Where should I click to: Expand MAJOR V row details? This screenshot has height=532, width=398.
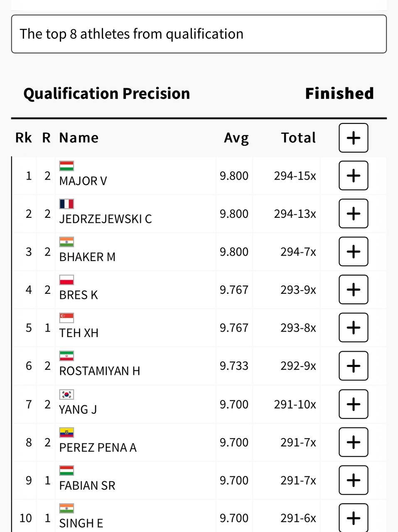353,175
